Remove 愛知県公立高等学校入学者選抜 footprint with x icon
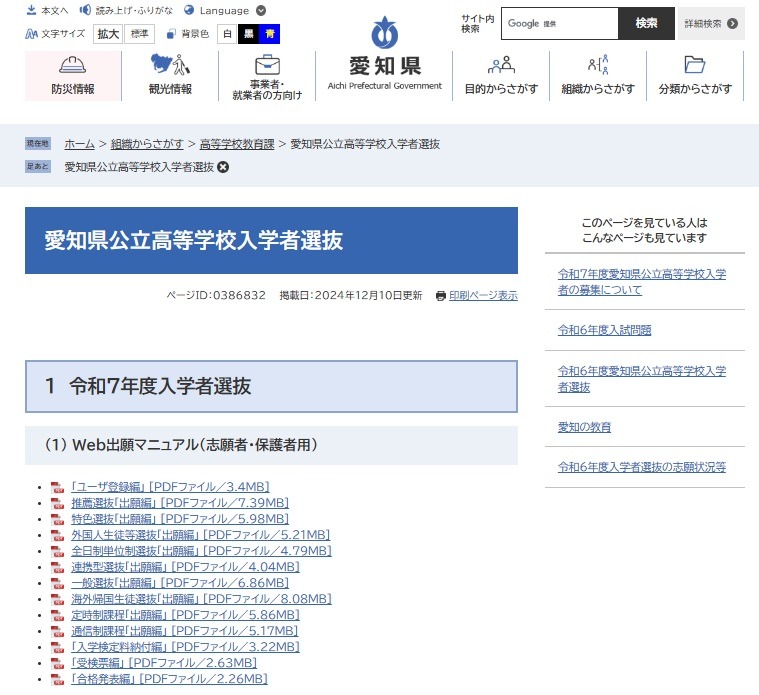 223,167
